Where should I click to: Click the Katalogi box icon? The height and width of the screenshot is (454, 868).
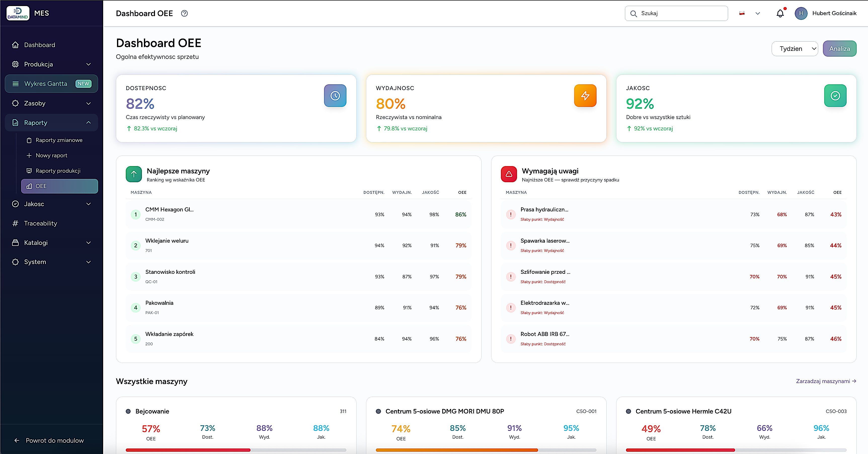(15, 243)
